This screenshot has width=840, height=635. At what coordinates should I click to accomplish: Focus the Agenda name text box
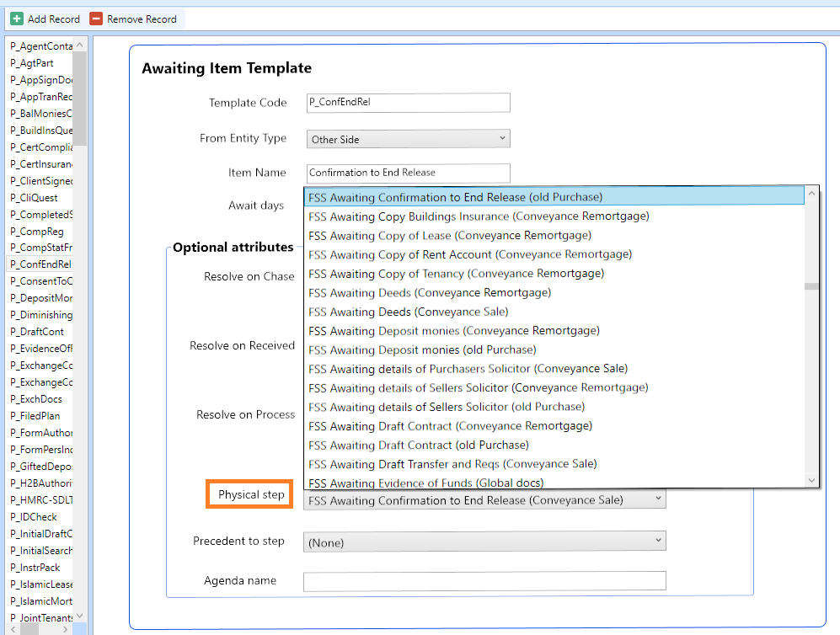[x=484, y=580]
